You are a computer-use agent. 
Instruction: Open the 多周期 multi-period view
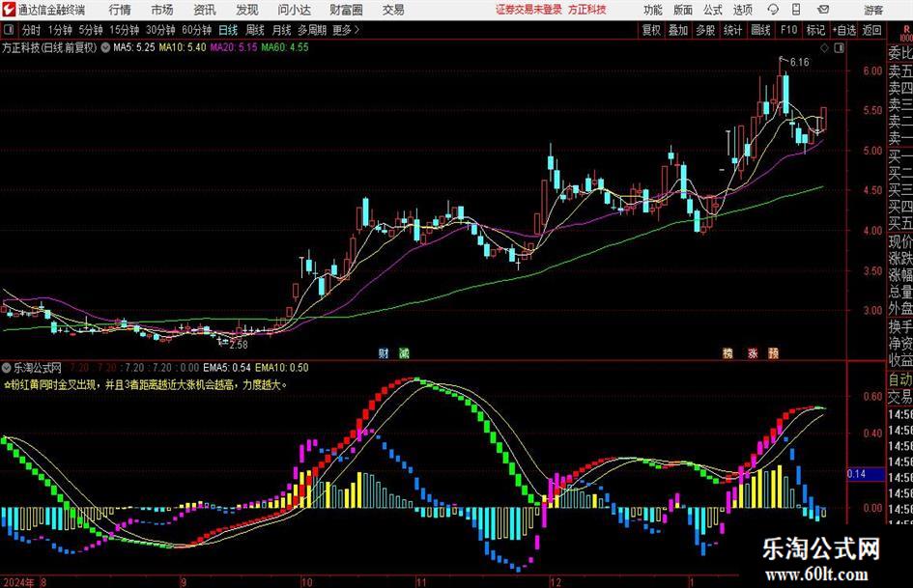click(312, 30)
